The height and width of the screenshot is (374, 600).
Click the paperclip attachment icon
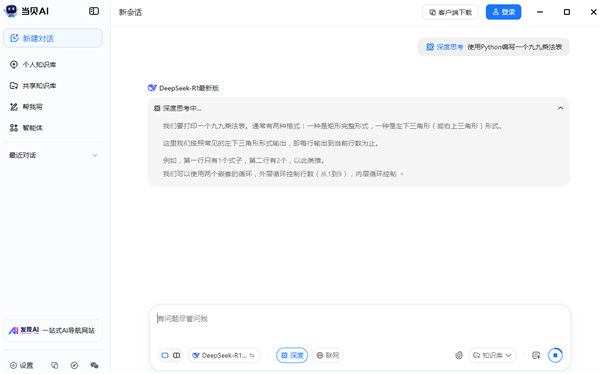pos(459,355)
